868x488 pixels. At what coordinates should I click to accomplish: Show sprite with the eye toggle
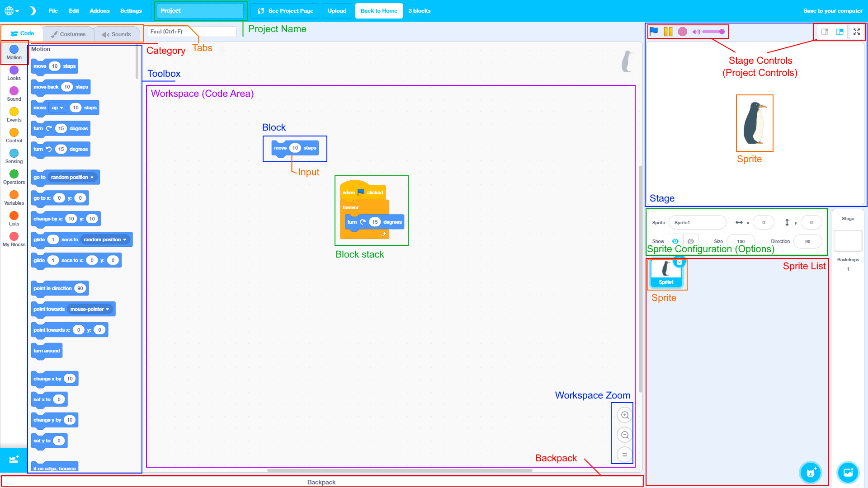(675, 241)
